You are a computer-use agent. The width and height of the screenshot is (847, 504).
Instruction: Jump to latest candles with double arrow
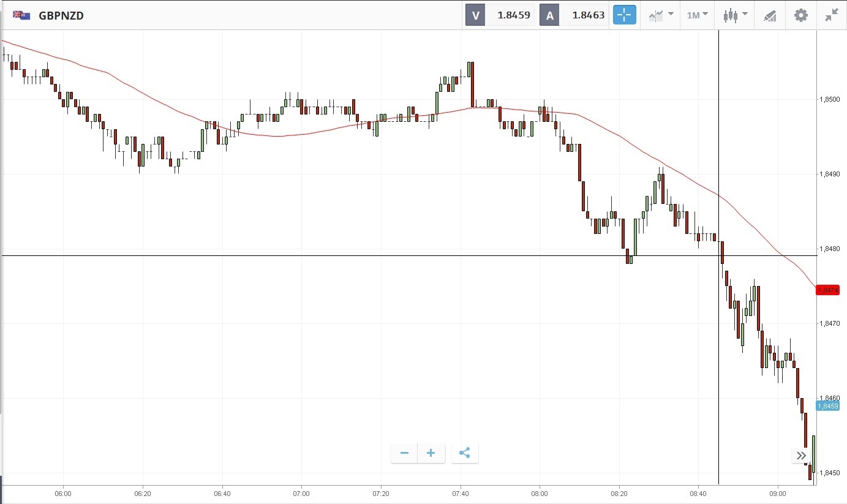click(x=801, y=455)
